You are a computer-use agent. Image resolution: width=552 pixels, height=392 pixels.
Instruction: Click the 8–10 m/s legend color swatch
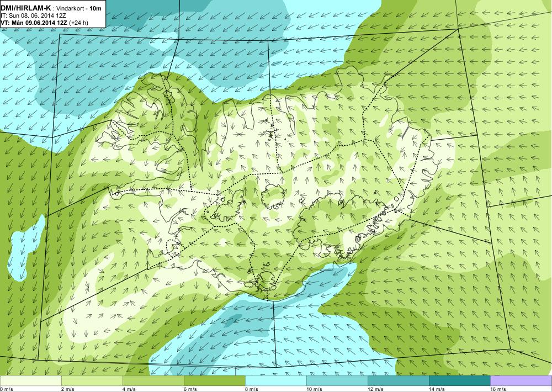[x=276, y=381]
